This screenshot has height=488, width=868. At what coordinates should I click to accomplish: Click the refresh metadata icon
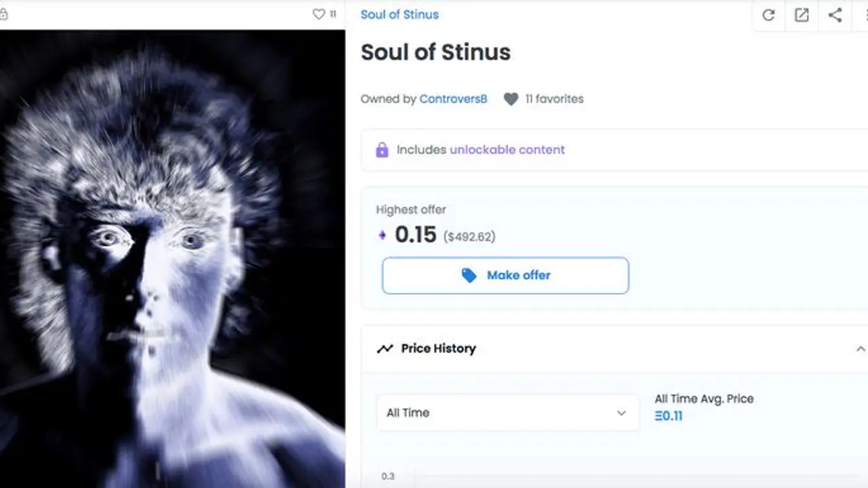pos(768,15)
